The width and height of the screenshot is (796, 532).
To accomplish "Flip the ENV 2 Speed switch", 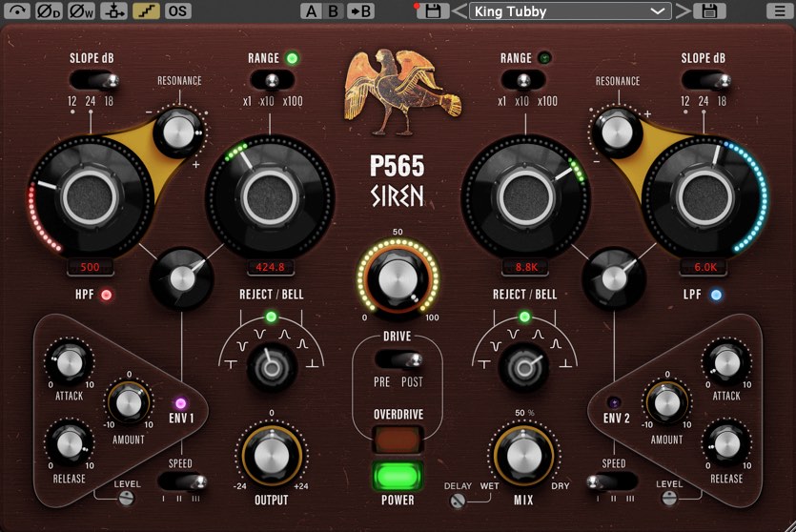I will (612, 481).
